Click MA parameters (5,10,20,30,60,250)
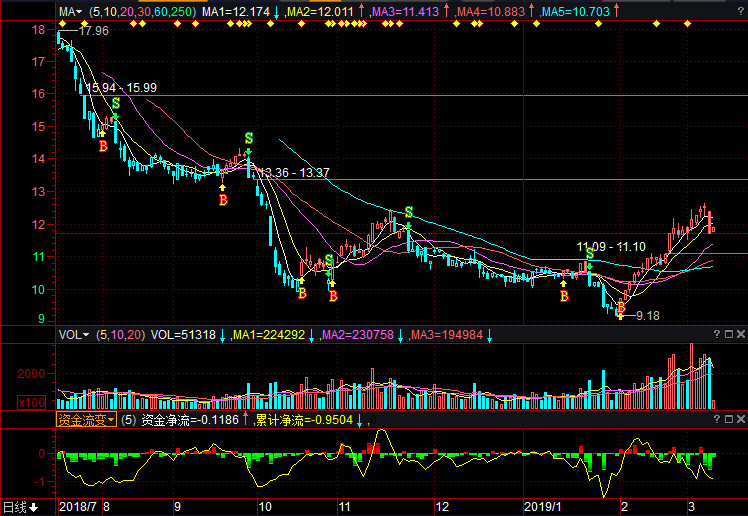The image size is (748, 516). (142, 12)
